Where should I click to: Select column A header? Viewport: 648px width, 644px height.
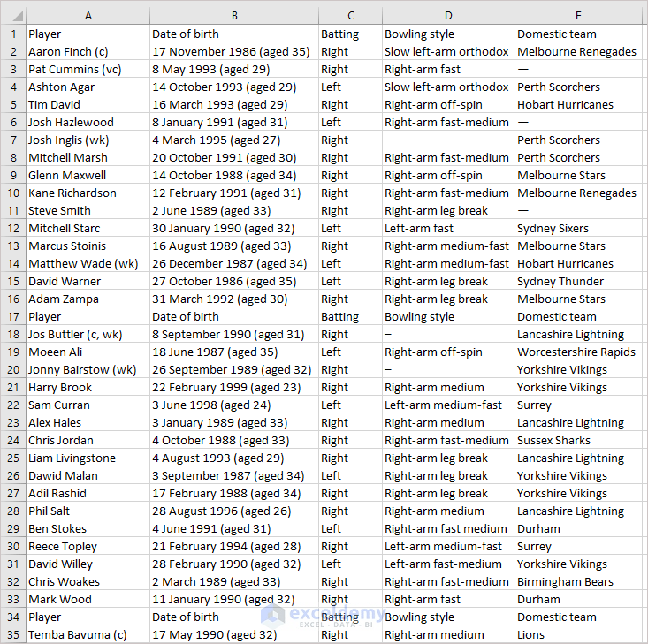click(x=88, y=16)
